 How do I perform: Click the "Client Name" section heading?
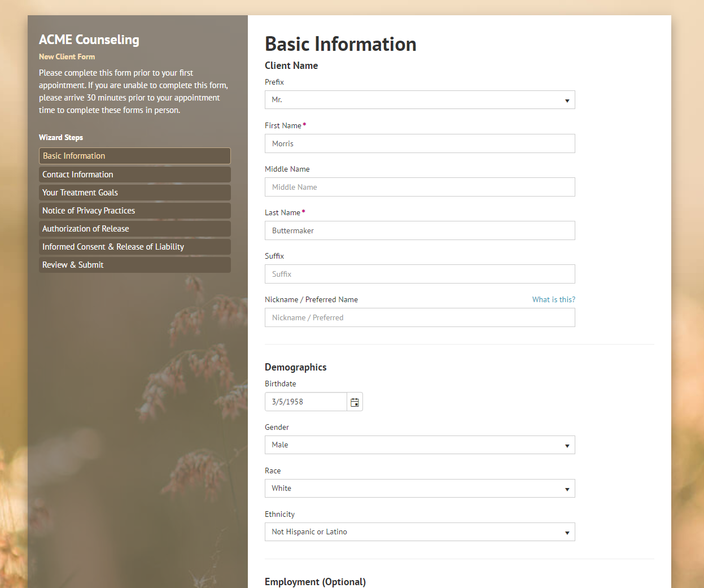coord(291,66)
